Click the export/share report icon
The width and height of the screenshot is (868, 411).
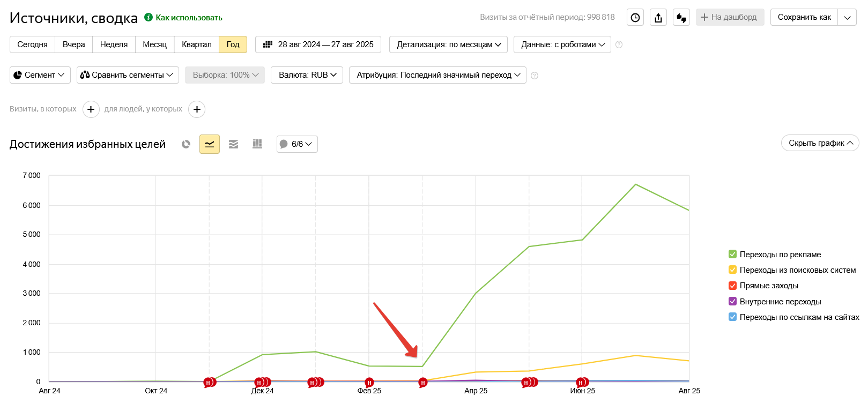(x=658, y=18)
